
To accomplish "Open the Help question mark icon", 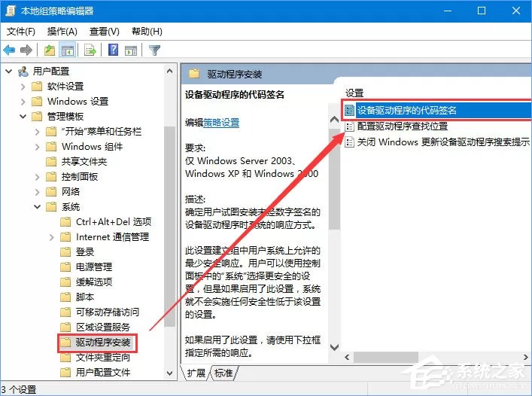I will [x=114, y=50].
